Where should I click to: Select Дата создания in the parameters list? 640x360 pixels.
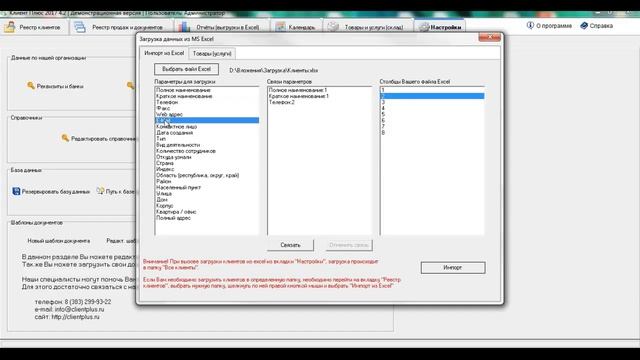(207, 133)
